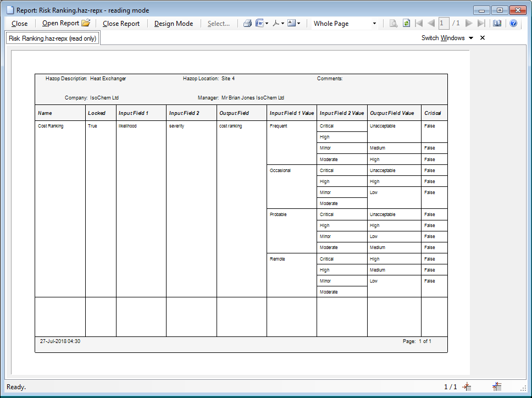Export the report to Word
This screenshot has height=398, width=532.
pyautogui.click(x=259, y=23)
